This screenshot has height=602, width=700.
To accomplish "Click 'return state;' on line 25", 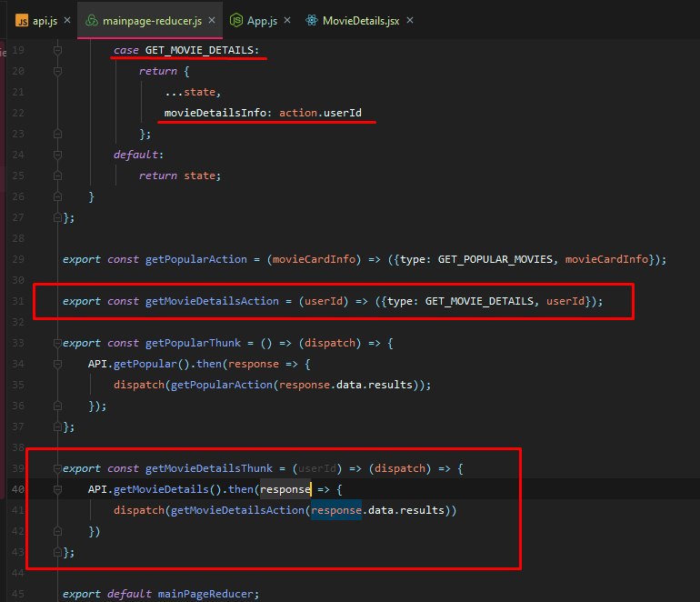I will click(x=180, y=176).
